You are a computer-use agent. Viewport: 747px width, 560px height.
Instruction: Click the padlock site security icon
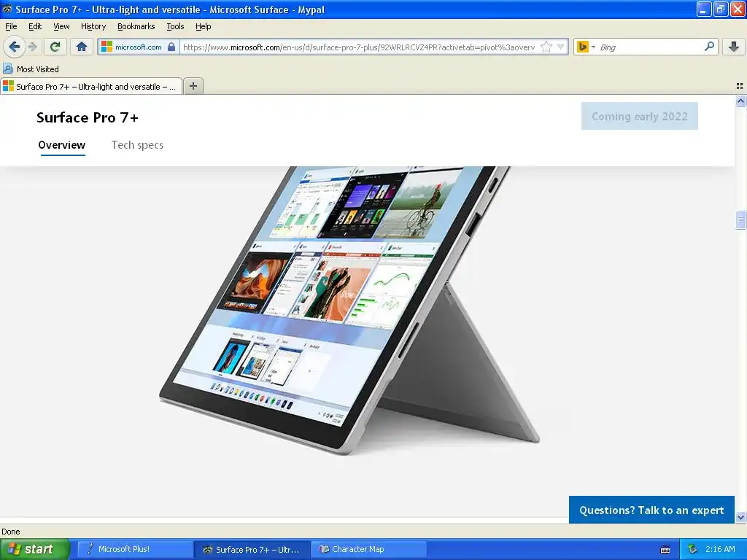click(171, 47)
